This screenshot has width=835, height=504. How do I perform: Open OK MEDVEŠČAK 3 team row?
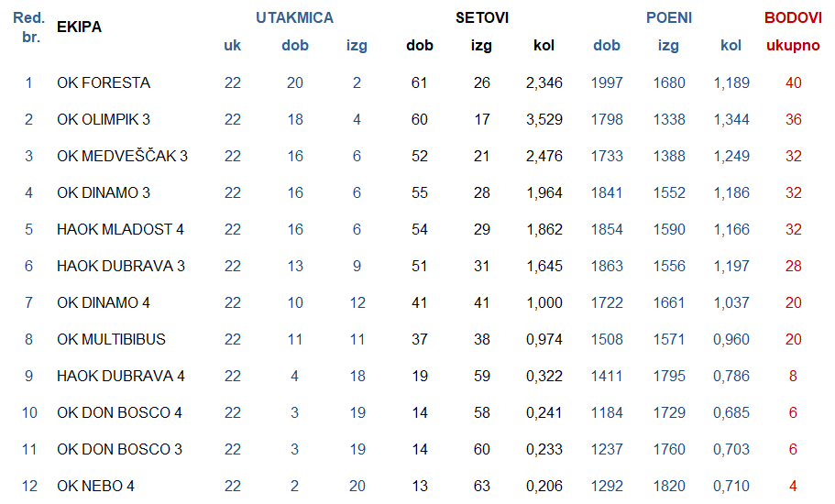[x=122, y=157]
